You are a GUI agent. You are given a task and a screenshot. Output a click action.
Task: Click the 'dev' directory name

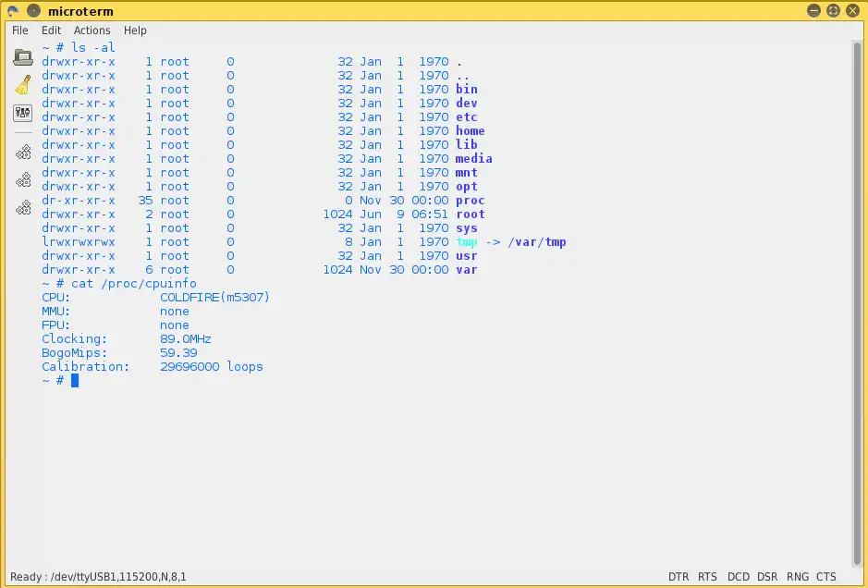[467, 103]
